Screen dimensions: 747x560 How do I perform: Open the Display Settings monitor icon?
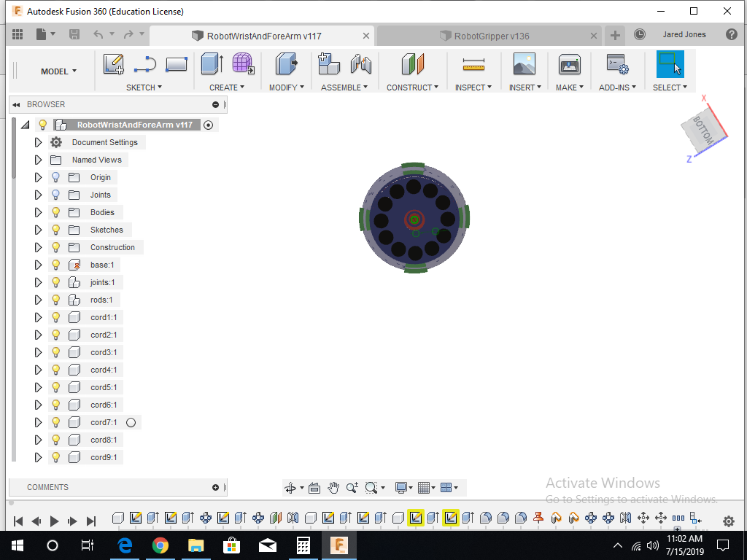[400, 488]
